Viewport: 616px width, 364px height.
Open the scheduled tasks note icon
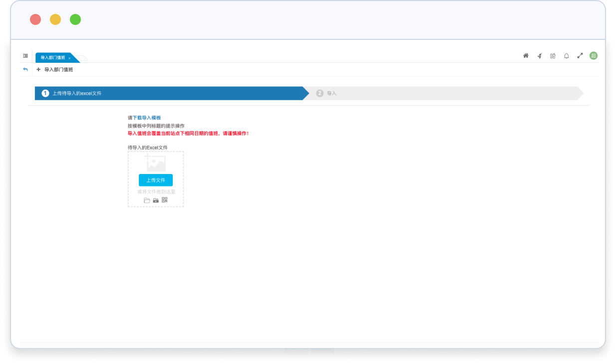coord(553,56)
